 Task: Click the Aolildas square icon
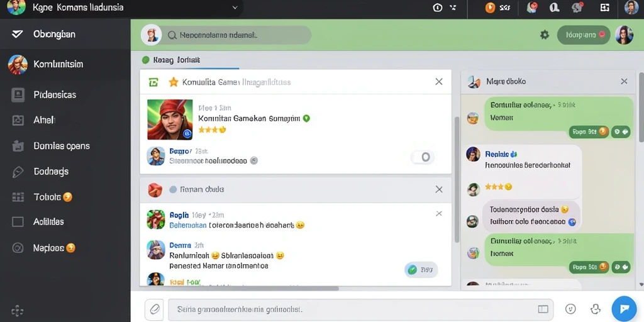[18, 222]
